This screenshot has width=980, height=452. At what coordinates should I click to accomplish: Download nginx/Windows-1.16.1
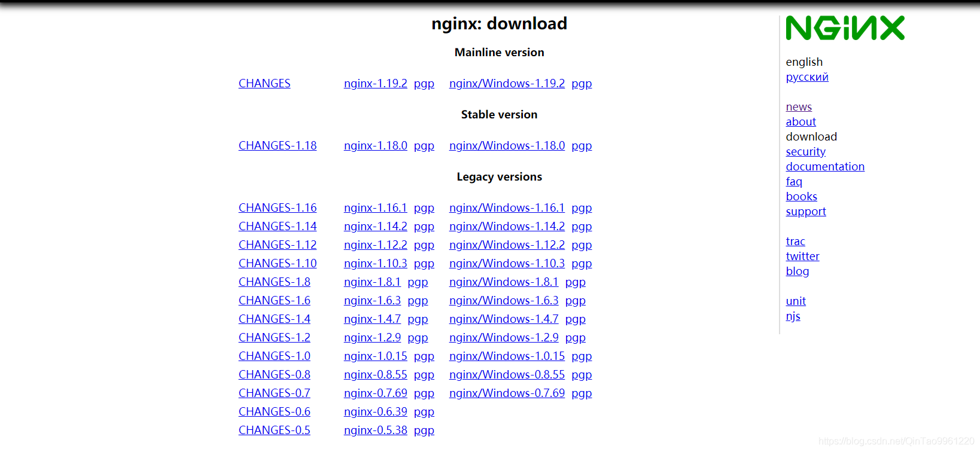507,208
